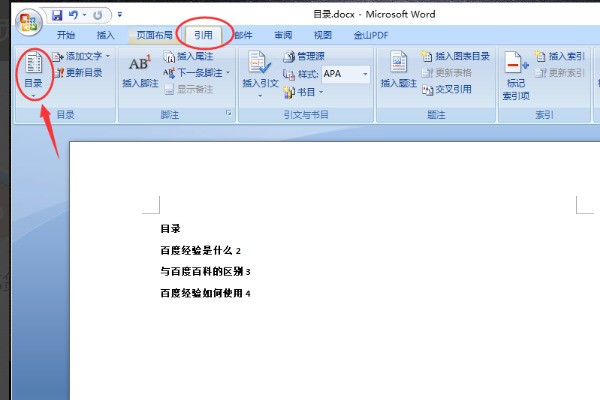Click 管理源 manage sources button
This screenshot has height=400, width=600.
(304, 57)
